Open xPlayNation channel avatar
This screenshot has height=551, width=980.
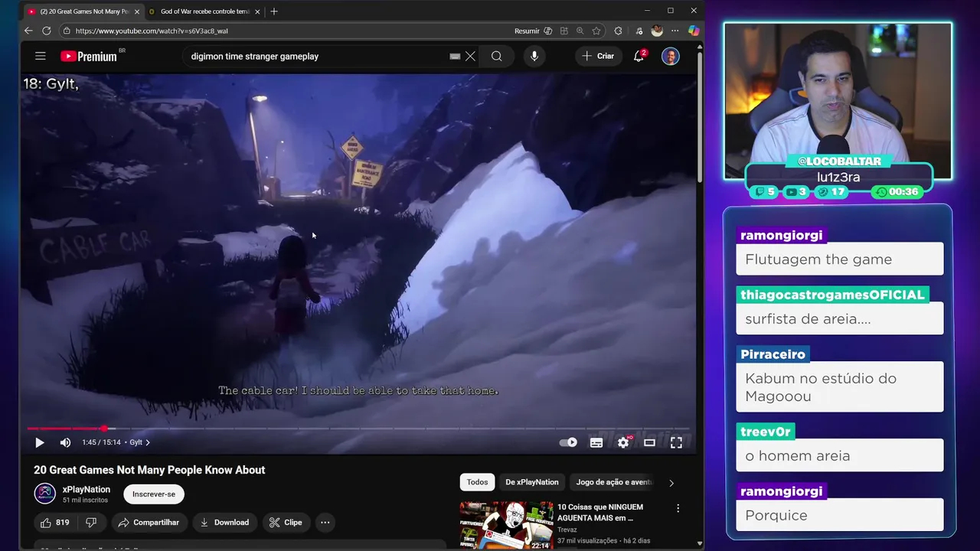coord(45,494)
